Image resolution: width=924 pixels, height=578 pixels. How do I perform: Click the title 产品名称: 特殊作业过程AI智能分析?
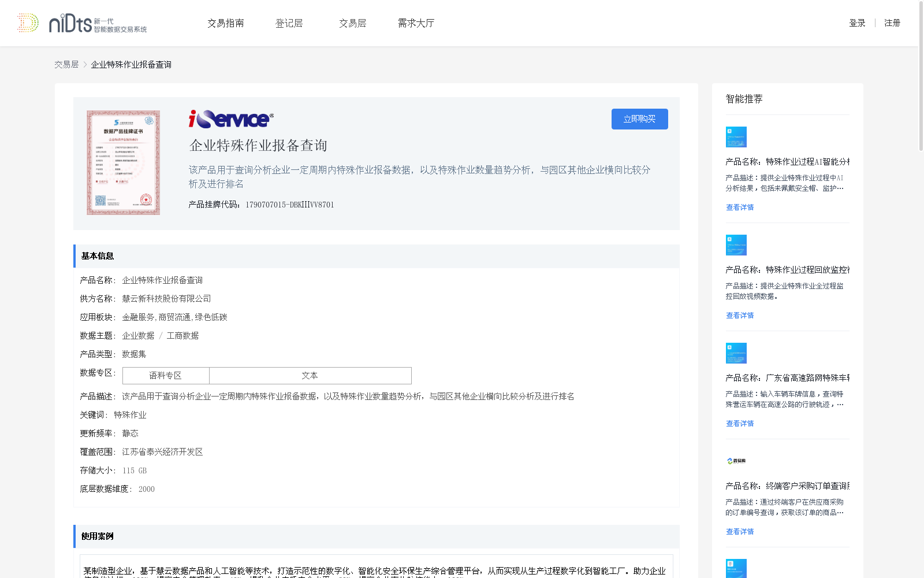pyautogui.click(x=788, y=162)
